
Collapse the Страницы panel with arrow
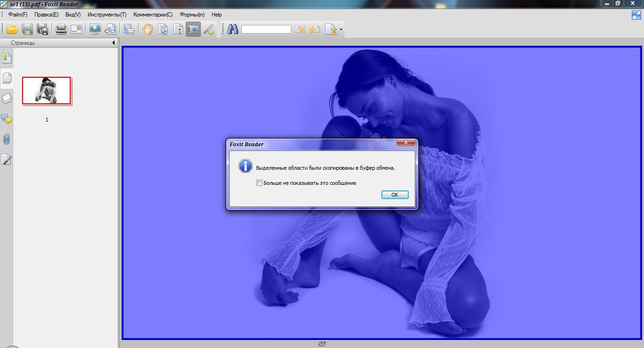tap(114, 43)
